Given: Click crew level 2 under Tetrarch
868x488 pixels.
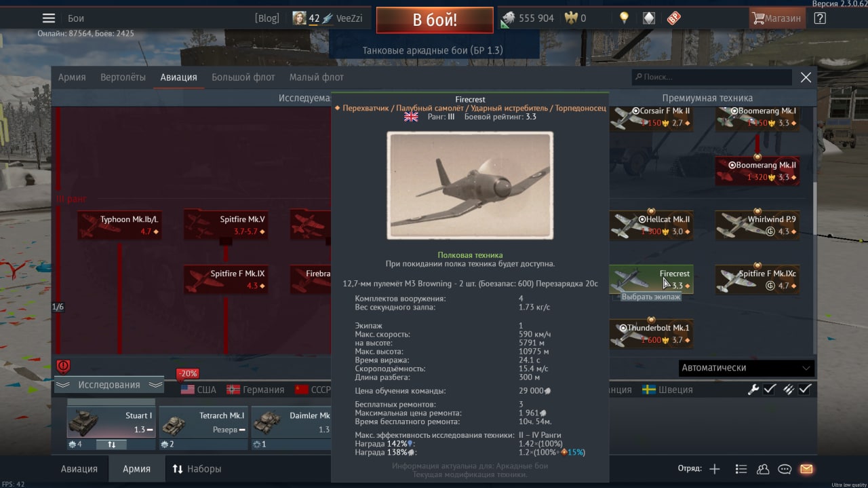Looking at the screenshot, I should [x=164, y=444].
